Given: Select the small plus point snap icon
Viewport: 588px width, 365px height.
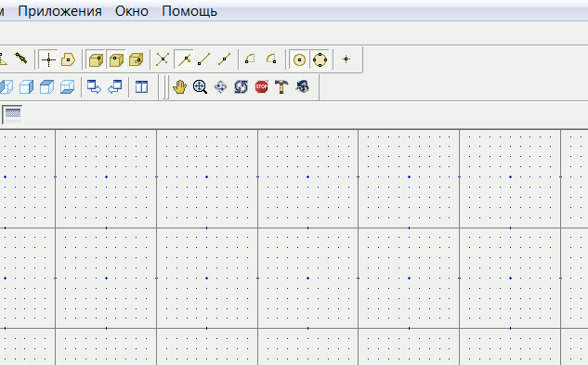Looking at the screenshot, I should coord(346,59).
